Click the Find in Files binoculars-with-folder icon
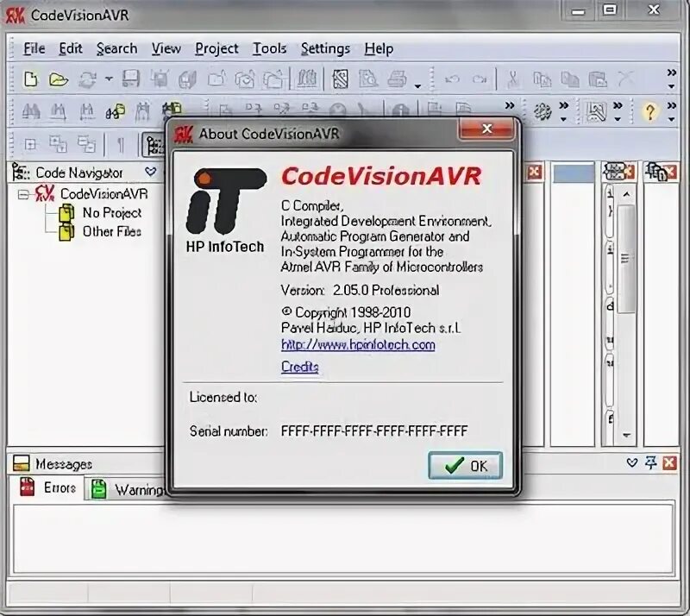This screenshot has height=616, width=690. [116, 111]
